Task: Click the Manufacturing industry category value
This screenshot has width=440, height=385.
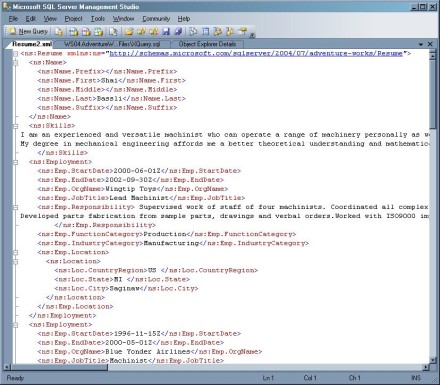Action: pyautogui.click(x=171, y=243)
